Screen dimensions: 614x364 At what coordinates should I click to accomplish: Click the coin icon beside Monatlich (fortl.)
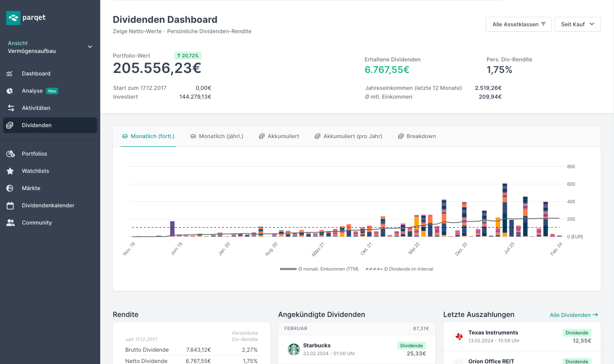125,136
